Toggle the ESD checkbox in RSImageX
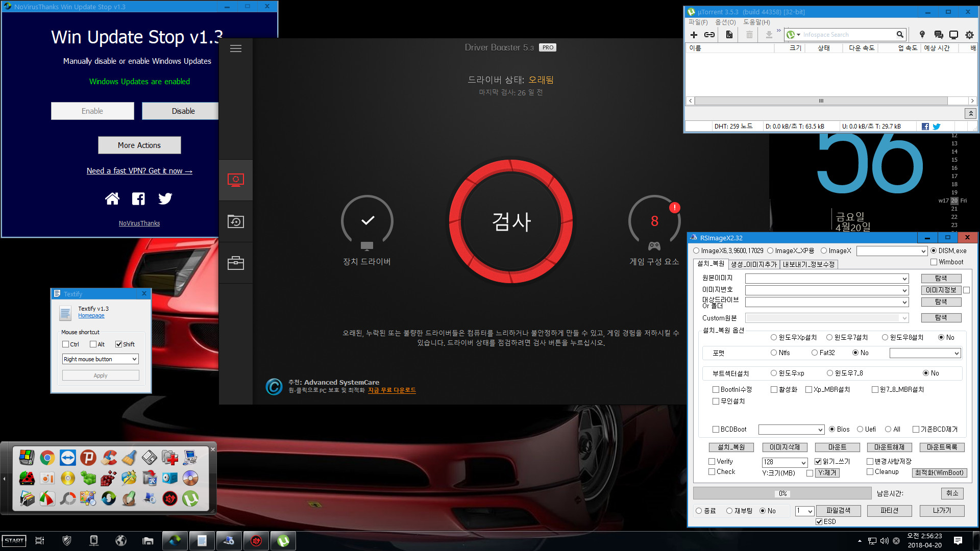This screenshot has height=551, width=980. (819, 521)
